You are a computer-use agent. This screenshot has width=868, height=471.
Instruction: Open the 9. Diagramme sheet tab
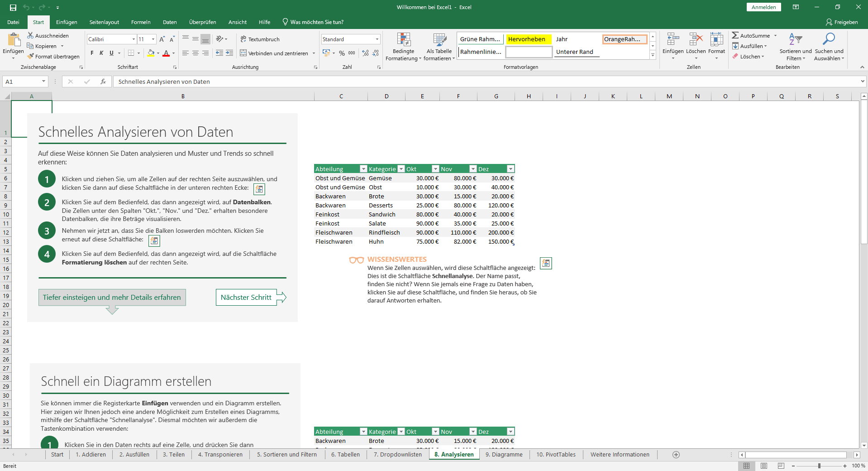pos(504,454)
